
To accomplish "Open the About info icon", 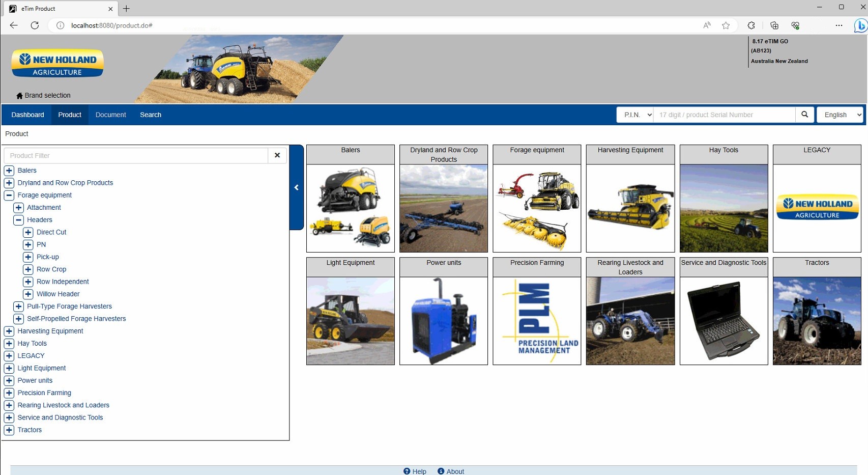I will [x=441, y=471].
